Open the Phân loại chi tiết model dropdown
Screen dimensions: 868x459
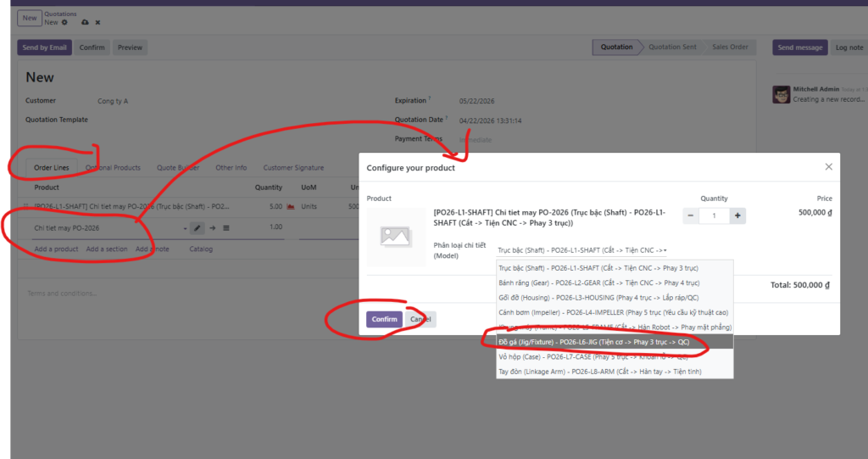coord(581,250)
